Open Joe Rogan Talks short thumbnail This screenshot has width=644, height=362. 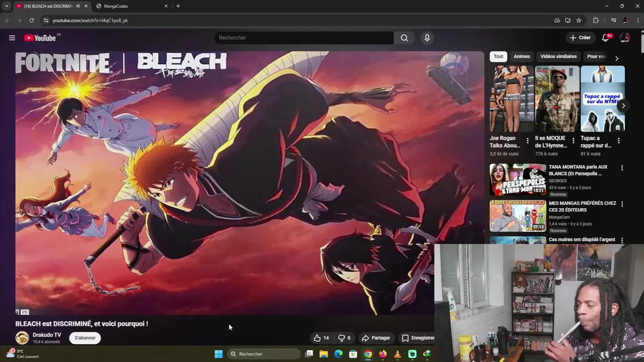point(512,99)
